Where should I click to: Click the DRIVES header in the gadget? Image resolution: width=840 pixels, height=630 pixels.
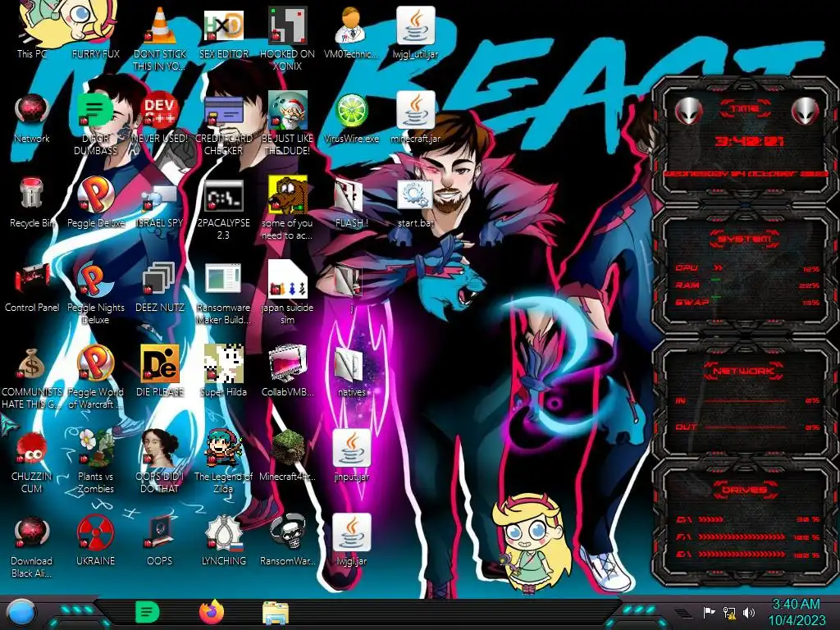745,490
